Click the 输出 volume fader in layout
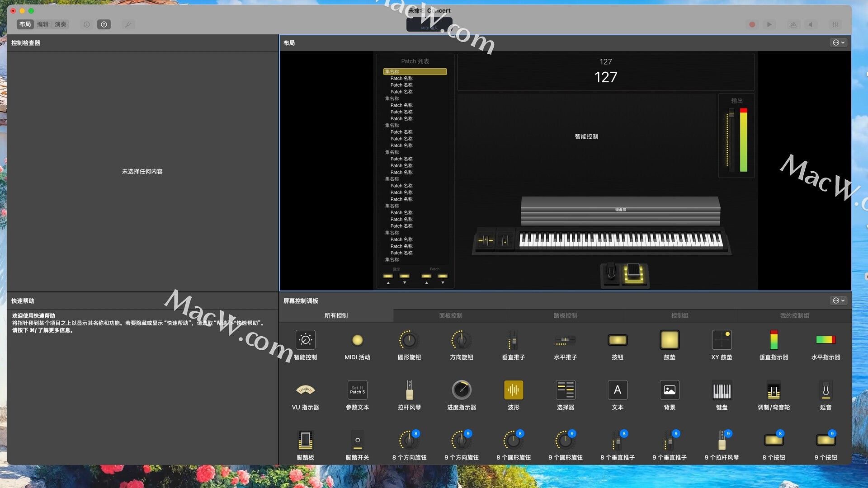This screenshot has width=868, height=488. point(731,114)
